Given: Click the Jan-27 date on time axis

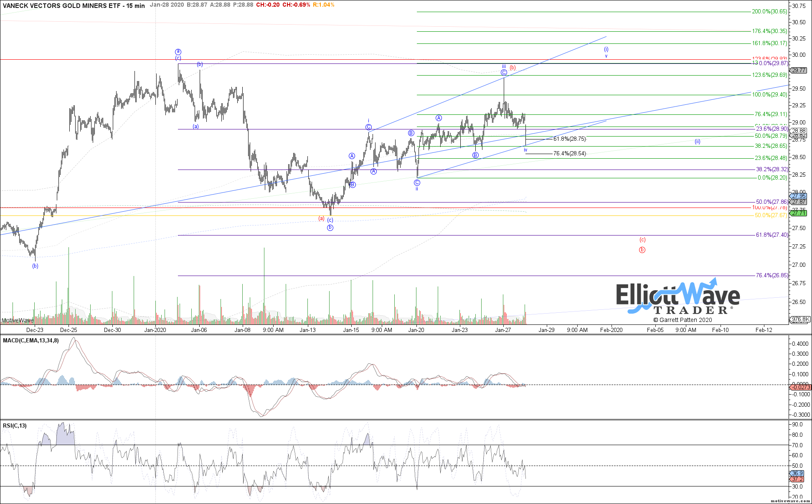Looking at the screenshot, I should tap(503, 330).
